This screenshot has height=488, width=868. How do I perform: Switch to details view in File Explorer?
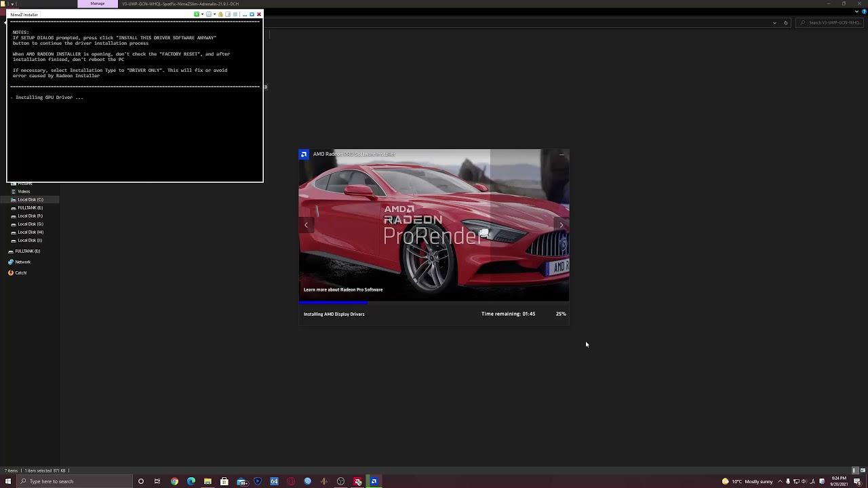(x=854, y=470)
